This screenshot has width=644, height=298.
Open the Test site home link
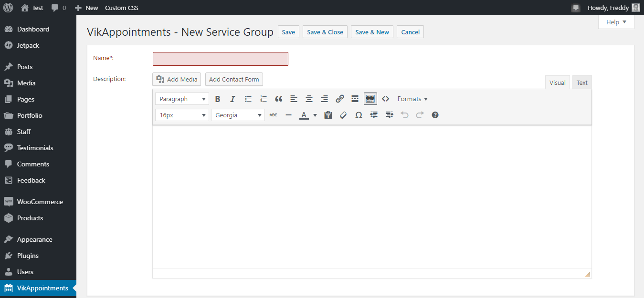32,8
